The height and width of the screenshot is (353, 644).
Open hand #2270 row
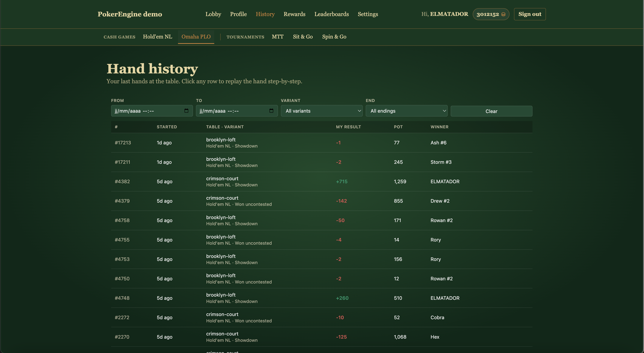point(321,337)
